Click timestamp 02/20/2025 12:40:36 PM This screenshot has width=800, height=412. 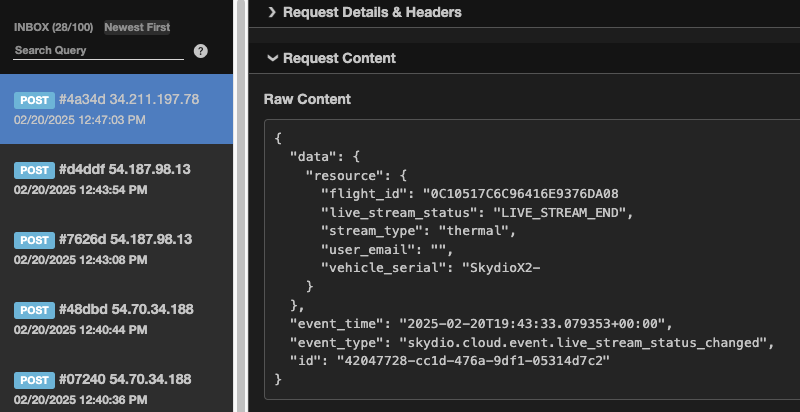coord(81,400)
